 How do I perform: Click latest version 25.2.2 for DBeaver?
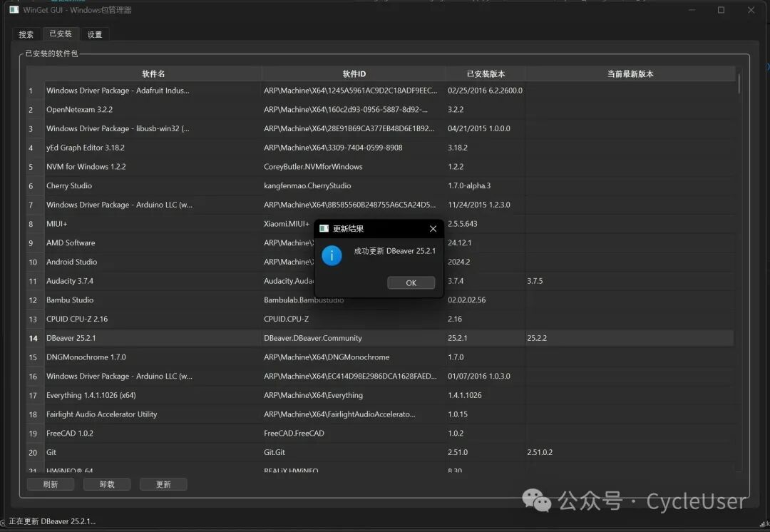coord(630,338)
